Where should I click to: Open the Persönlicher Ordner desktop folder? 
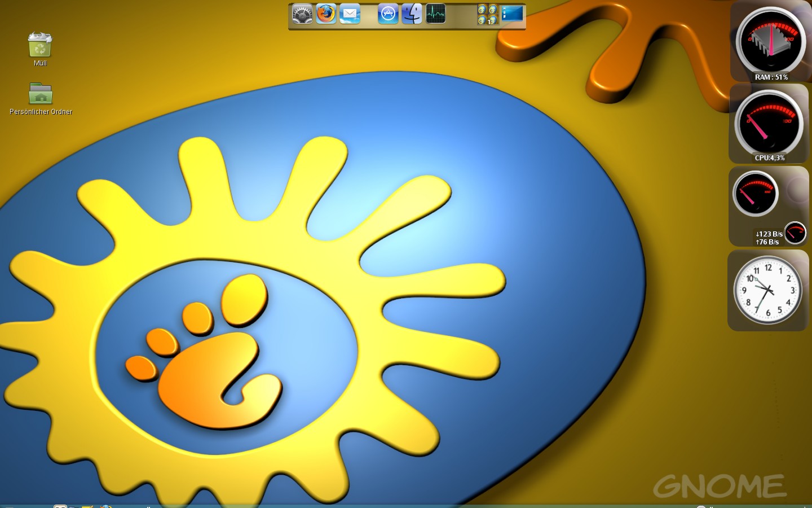point(41,93)
